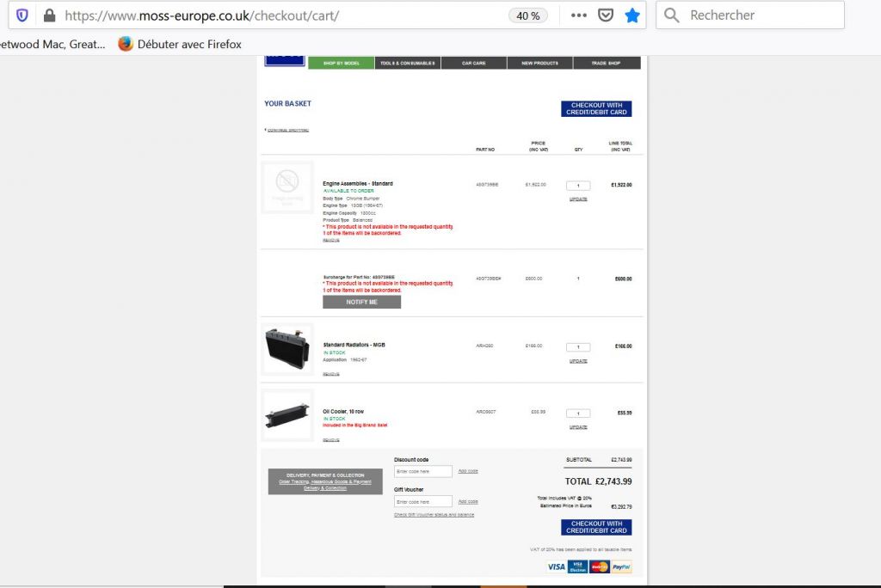Open the Oil Cooler product image

point(287,415)
